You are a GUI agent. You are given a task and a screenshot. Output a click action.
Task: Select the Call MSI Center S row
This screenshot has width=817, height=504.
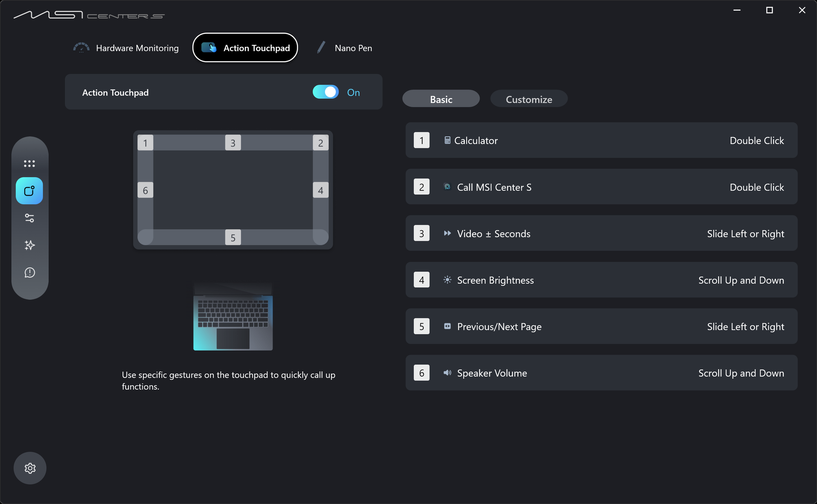(x=601, y=187)
